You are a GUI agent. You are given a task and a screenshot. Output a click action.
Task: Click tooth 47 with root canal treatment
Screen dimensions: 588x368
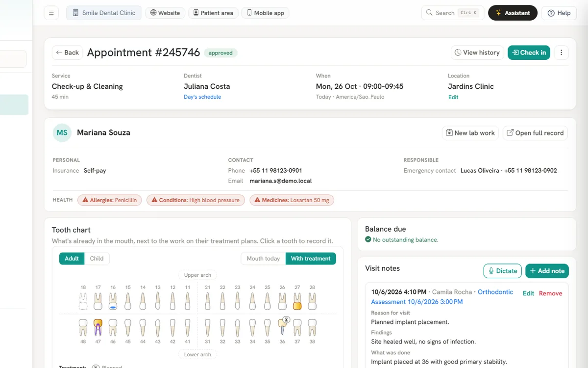(x=98, y=327)
